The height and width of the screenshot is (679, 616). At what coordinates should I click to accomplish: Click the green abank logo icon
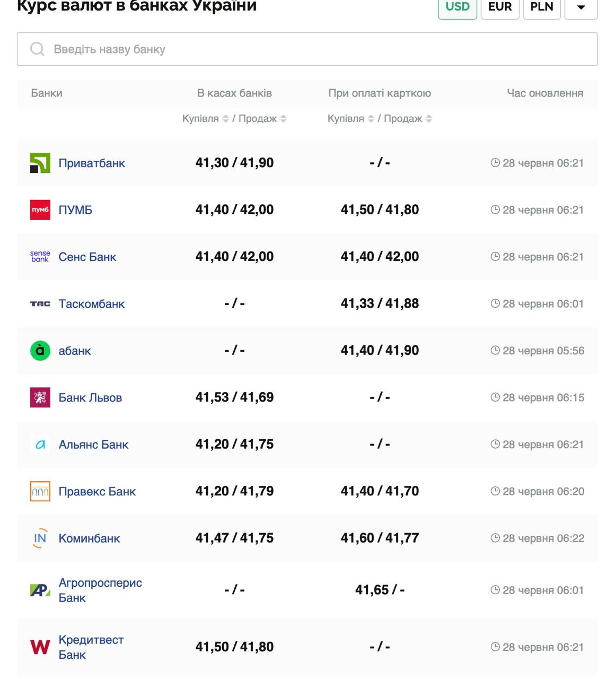pos(40,351)
